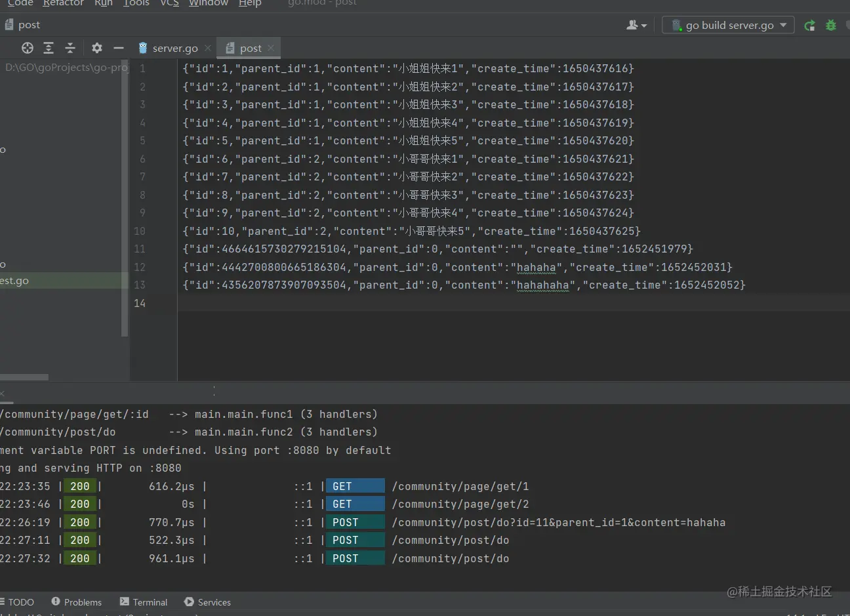Switch to the post editor tab
The height and width of the screenshot is (616, 850).
click(250, 48)
